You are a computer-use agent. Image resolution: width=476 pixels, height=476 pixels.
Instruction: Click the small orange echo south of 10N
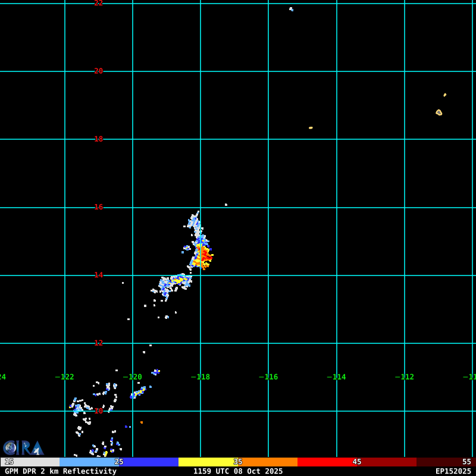(x=142, y=422)
